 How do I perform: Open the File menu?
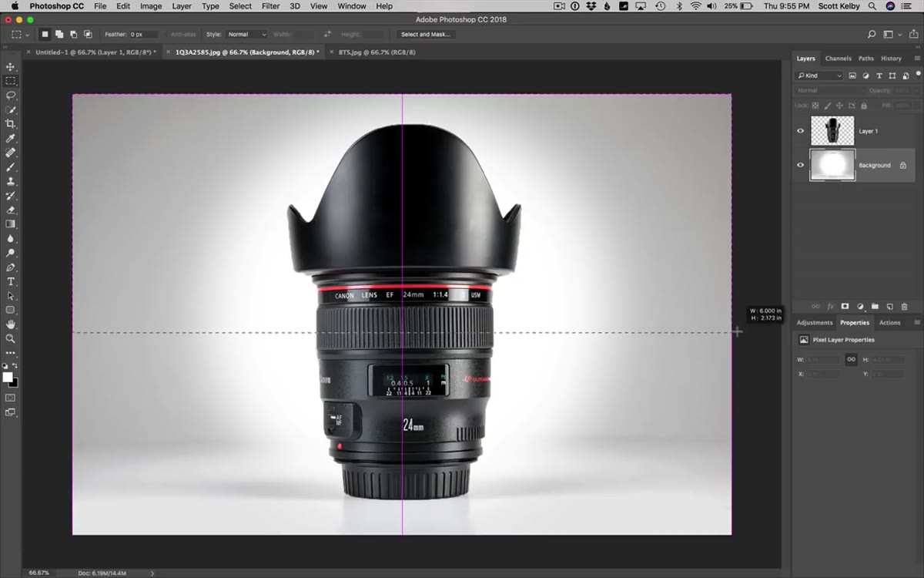pos(100,6)
